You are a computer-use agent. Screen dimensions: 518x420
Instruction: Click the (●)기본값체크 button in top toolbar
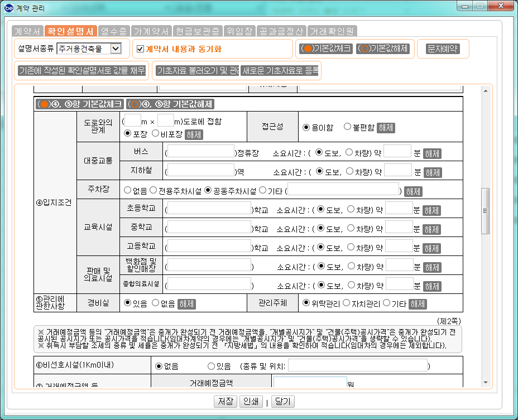tap(325, 49)
